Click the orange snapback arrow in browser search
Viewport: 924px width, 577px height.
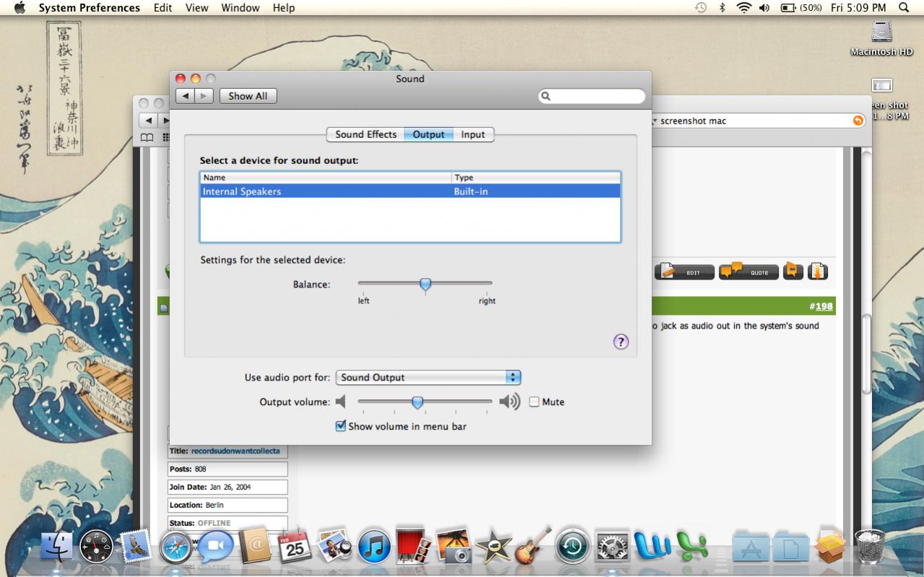click(x=858, y=121)
